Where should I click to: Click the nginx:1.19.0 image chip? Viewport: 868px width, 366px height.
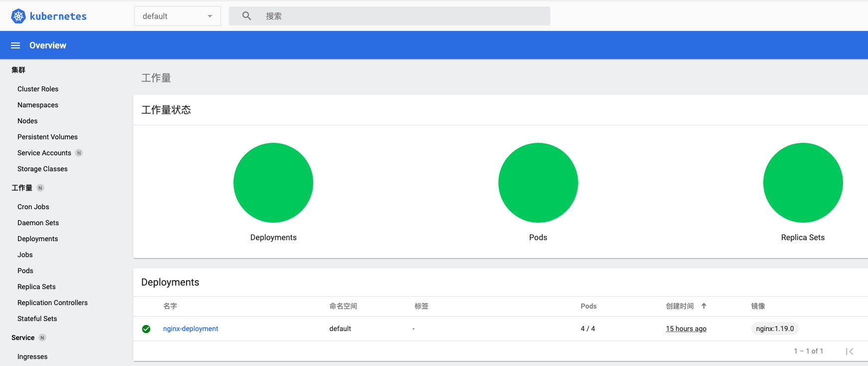pyautogui.click(x=775, y=329)
